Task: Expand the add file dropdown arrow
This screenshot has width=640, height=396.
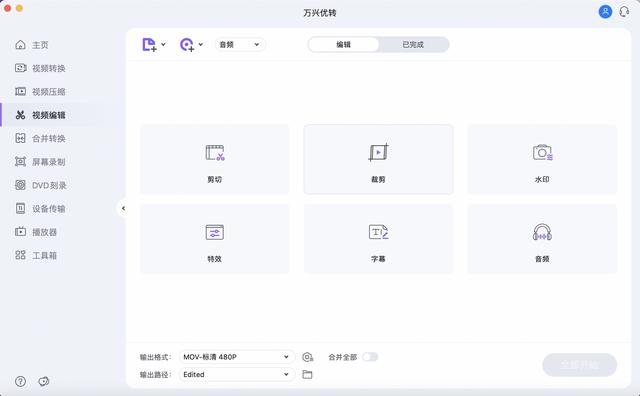Action: pos(163,44)
